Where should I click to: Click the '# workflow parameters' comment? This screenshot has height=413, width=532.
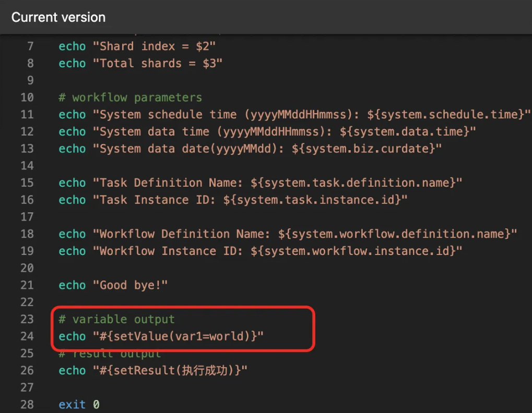[x=131, y=98]
